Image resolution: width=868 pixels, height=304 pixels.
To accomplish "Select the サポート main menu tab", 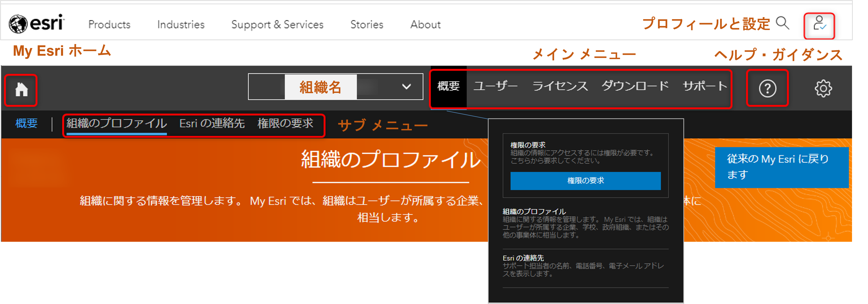I will [x=705, y=86].
